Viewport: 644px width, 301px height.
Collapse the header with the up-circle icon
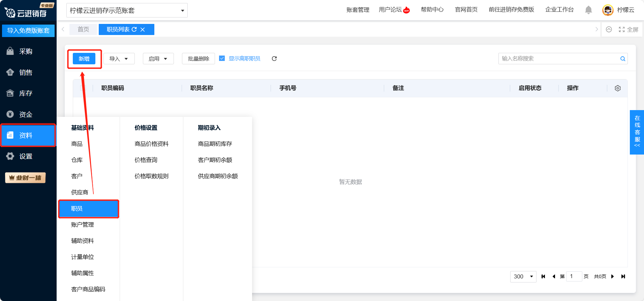[x=609, y=29]
